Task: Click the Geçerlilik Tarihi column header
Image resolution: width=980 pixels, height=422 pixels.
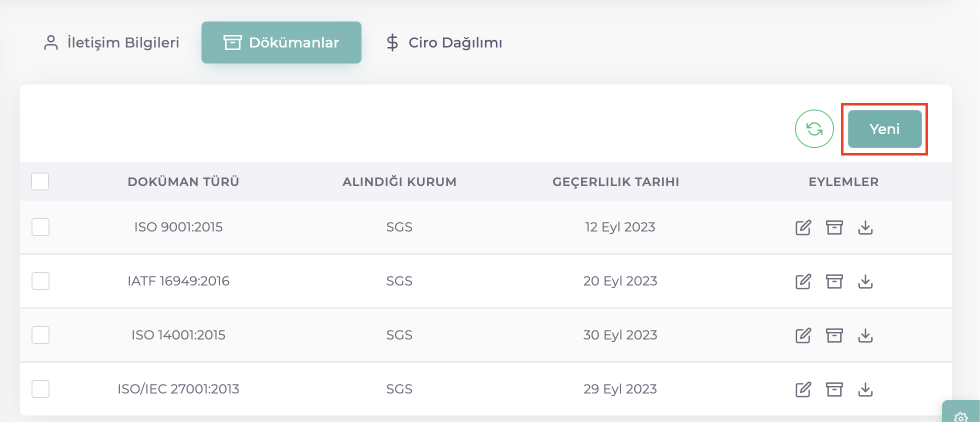Action: [615, 182]
